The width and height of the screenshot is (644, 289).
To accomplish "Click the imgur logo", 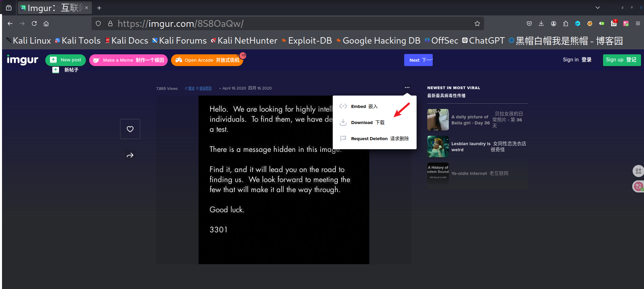I will point(22,60).
